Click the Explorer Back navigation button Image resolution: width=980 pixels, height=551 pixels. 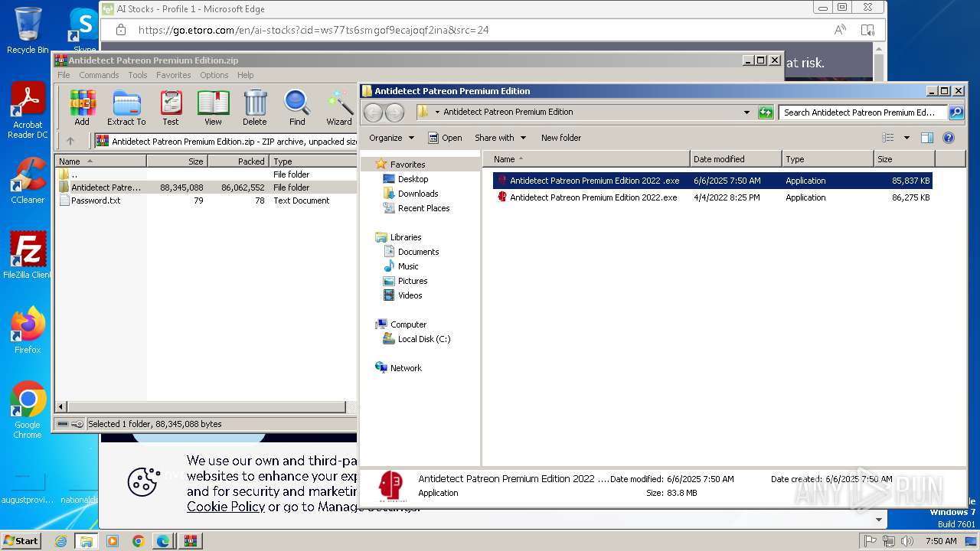373,112
